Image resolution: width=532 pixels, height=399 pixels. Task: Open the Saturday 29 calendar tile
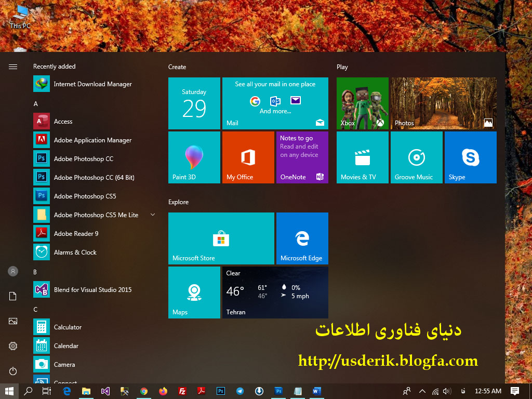194,103
